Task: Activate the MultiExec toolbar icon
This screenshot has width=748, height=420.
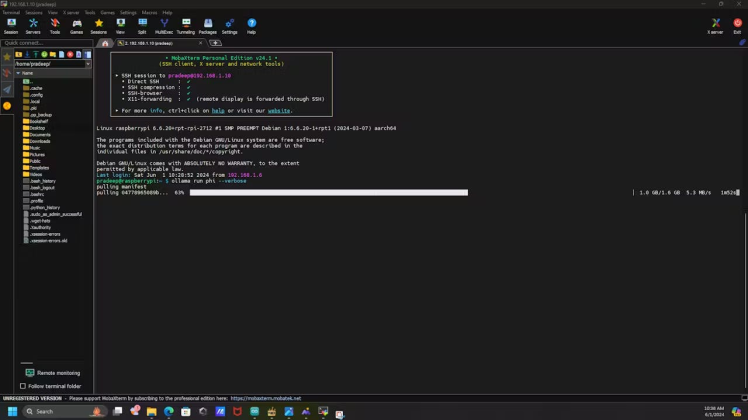Action: tap(164, 26)
